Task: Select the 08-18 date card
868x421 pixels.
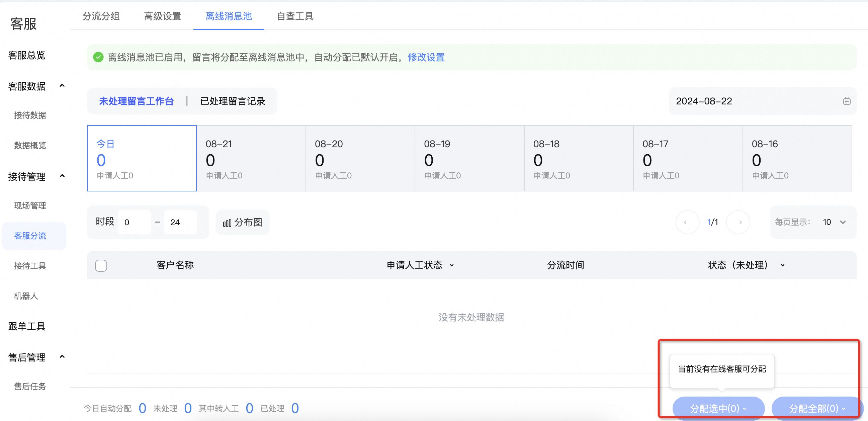Action: tap(579, 158)
